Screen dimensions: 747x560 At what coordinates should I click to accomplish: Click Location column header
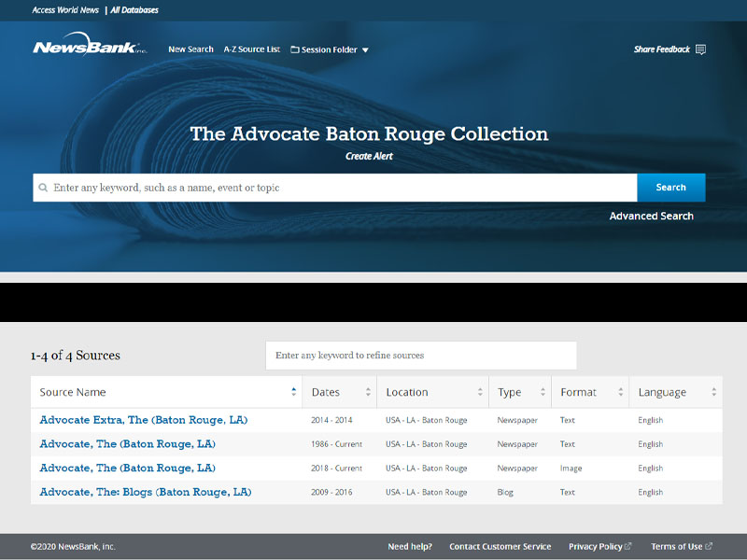pos(432,392)
